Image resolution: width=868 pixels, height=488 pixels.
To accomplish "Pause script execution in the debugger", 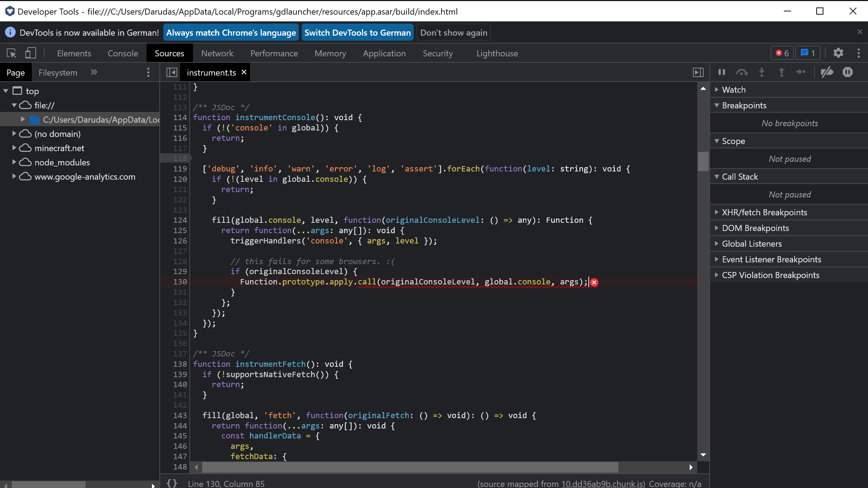I will [x=722, y=72].
